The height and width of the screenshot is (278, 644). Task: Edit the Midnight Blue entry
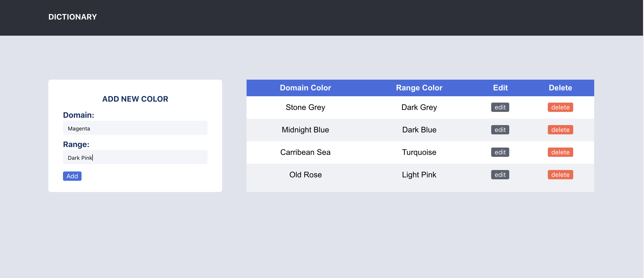[x=500, y=130]
